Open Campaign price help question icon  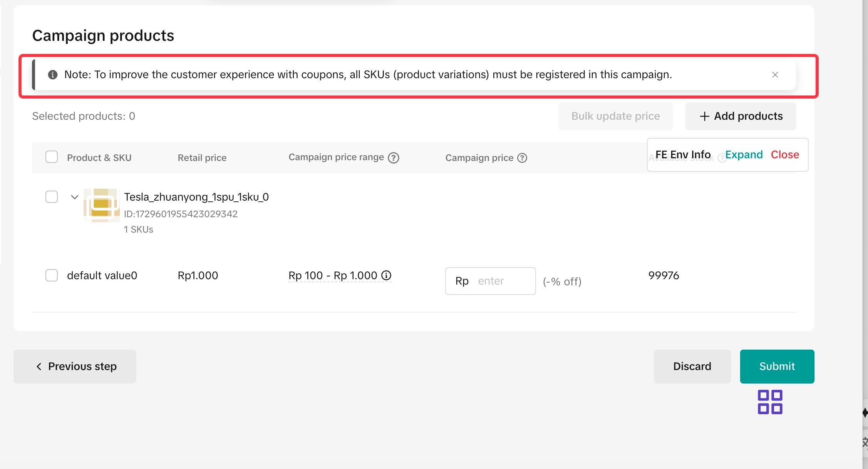pyautogui.click(x=522, y=158)
